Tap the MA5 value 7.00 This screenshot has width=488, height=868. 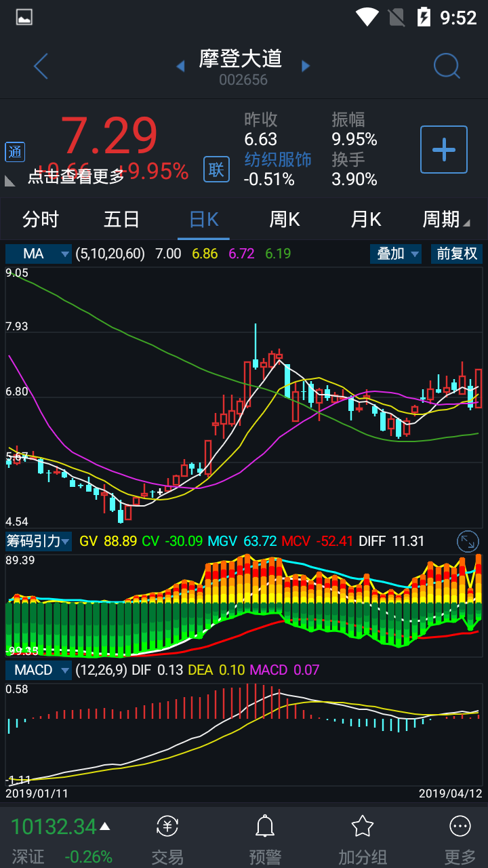pos(168,254)
